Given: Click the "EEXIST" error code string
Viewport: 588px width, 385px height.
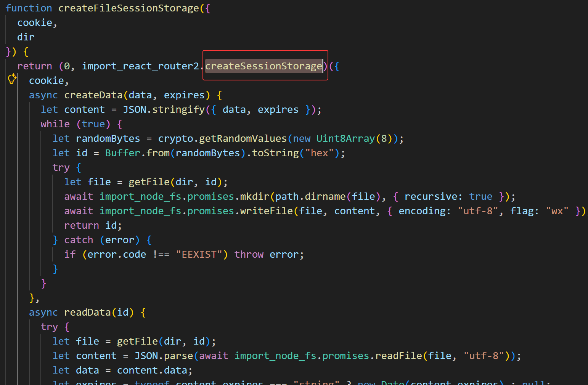Looking at the screenshot, I should click(x=199, y=255).
